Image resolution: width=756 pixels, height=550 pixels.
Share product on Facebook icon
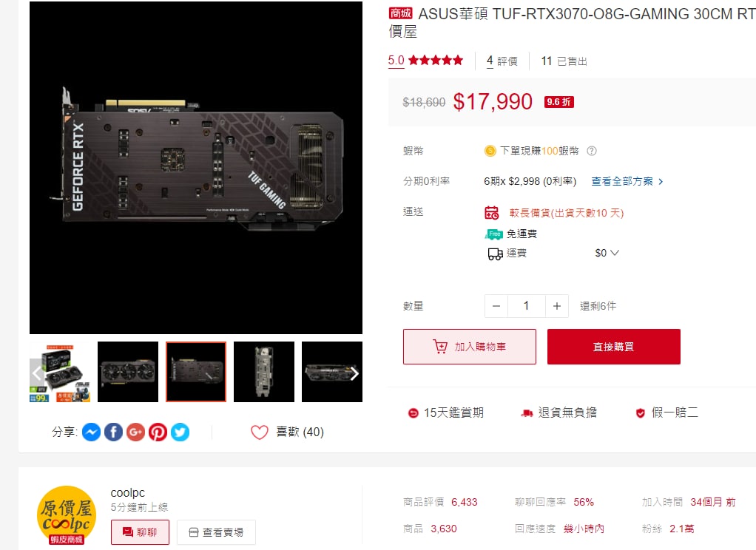coord(113,432)
